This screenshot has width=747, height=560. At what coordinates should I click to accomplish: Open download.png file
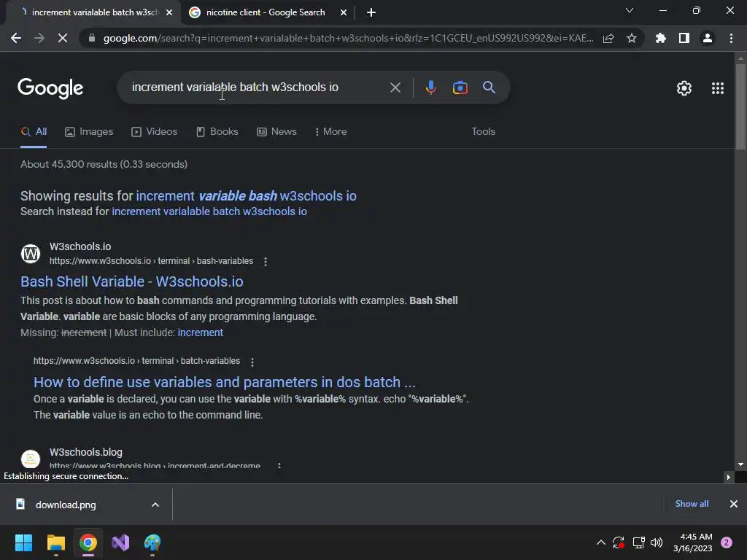66,505
